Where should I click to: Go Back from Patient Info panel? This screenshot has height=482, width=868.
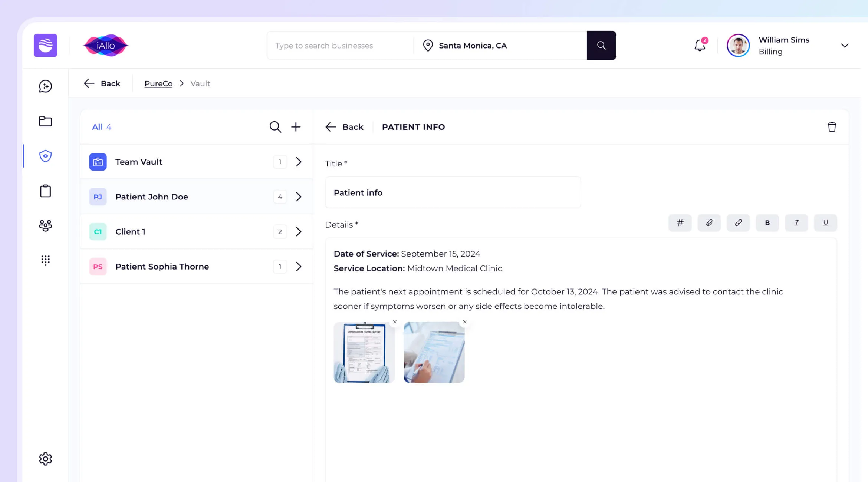pyautogui.click(x=344, y=127)
